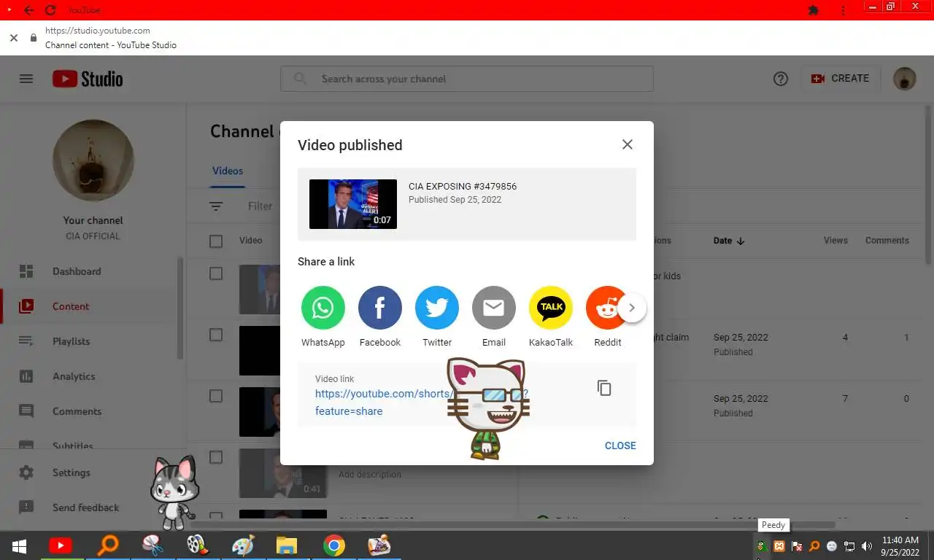Click the channel profile picture in sidebar
Screen dimensions: 934x560
tap(93, 160)
